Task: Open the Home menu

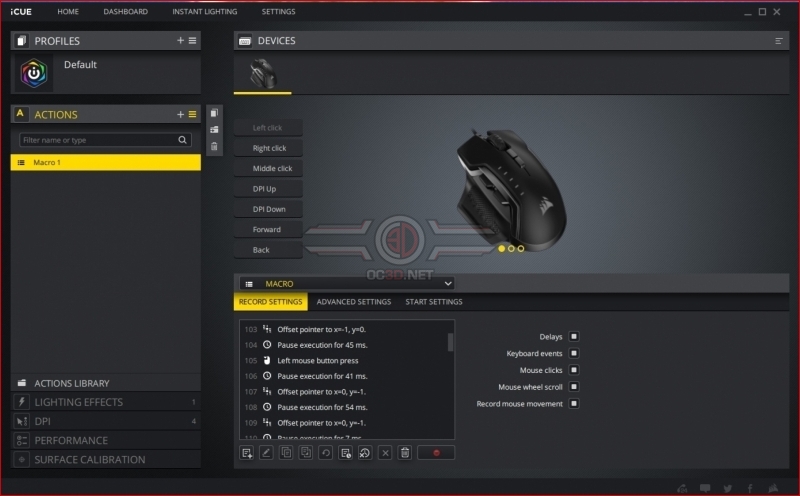Action: click(68, 11)
